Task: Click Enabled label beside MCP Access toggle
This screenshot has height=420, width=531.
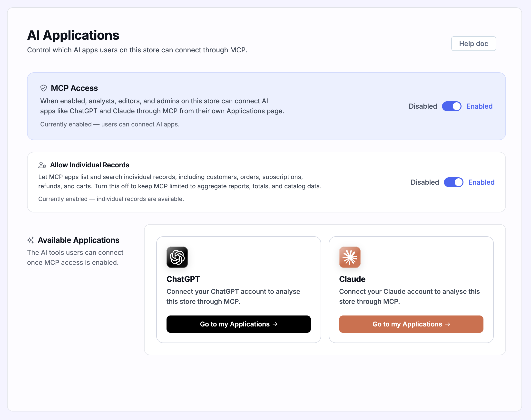Action: coord(479,106)
